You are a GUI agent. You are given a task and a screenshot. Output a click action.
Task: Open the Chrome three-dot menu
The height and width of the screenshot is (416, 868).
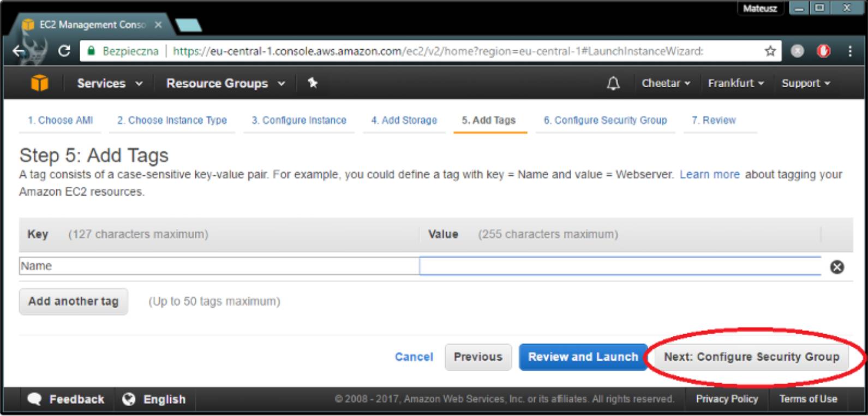tap(850, 51)
